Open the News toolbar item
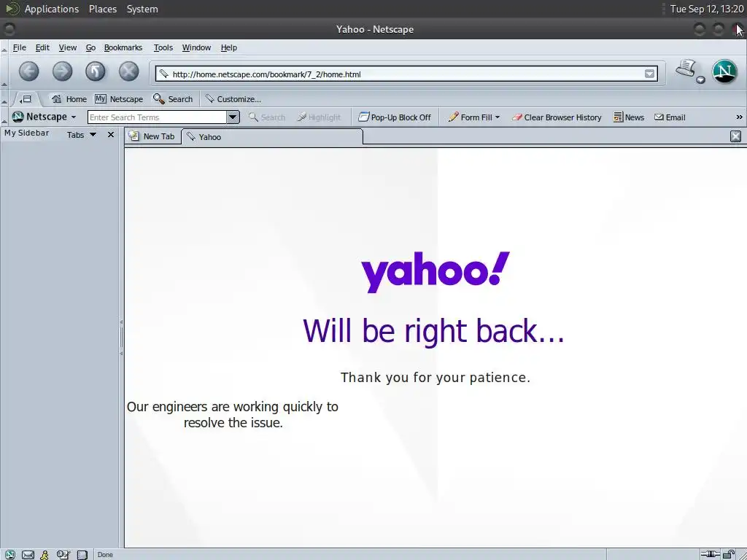The height and width of the screenshot is (560, 747). tap(629, 117)
